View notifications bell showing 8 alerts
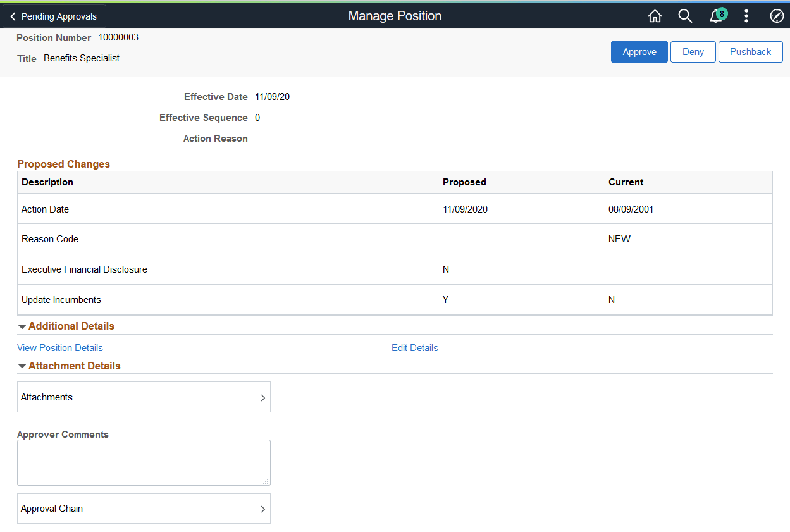790x532 pixels. click(715, 16)
